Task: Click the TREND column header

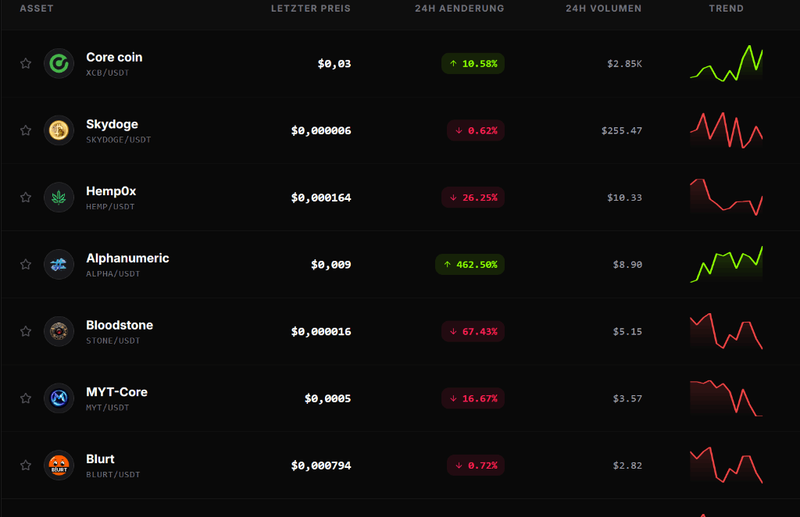Action: pos(726,8)
